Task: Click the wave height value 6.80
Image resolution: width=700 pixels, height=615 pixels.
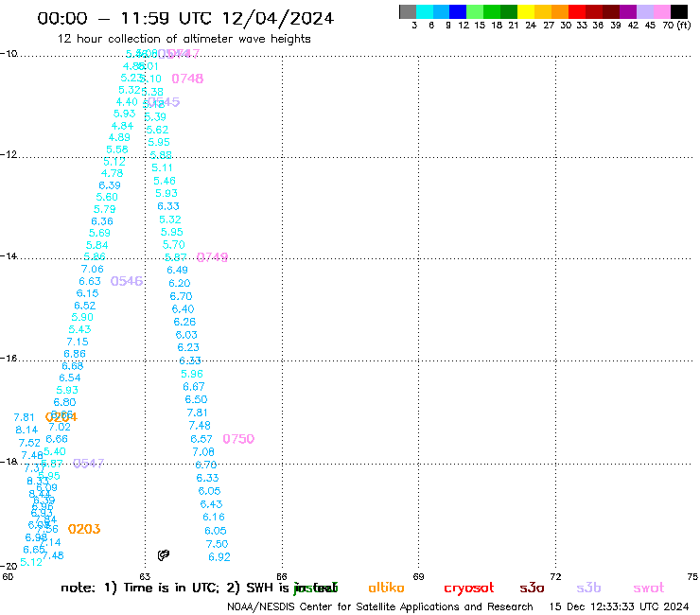Action: click(x=64, y=402)
